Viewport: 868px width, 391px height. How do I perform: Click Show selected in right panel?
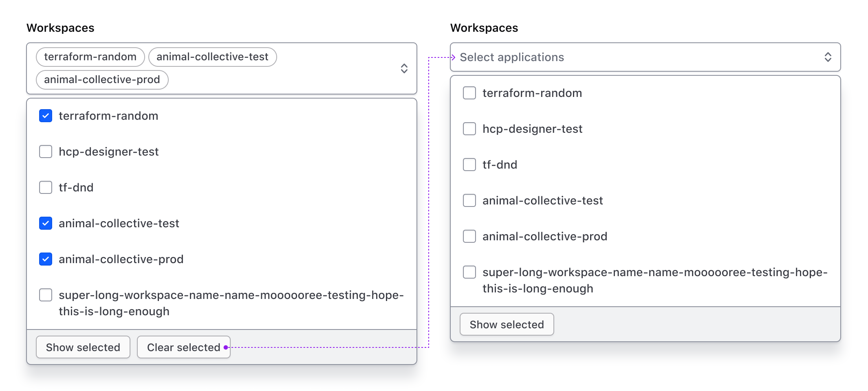pyautogui.click(x=507, y=324)
